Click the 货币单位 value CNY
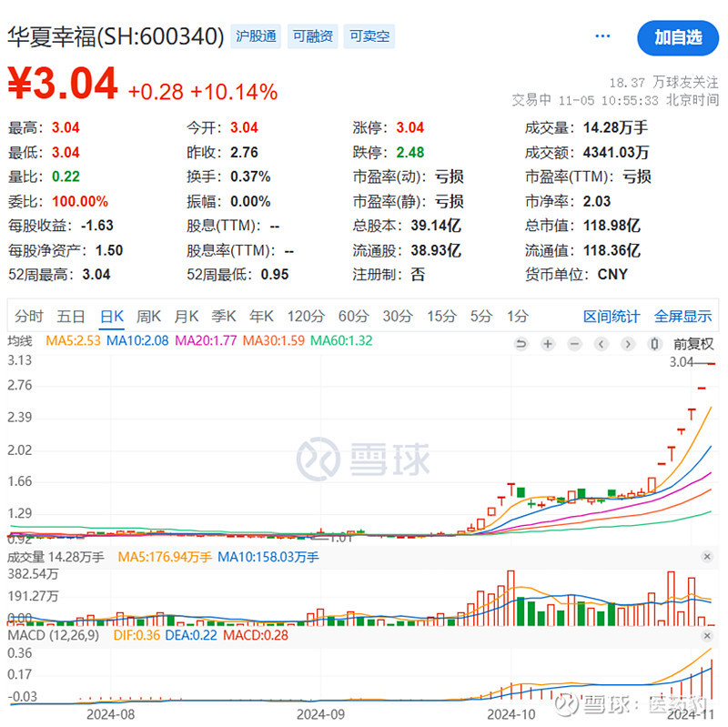Screen dimensions: 728x727 point(612,275)
